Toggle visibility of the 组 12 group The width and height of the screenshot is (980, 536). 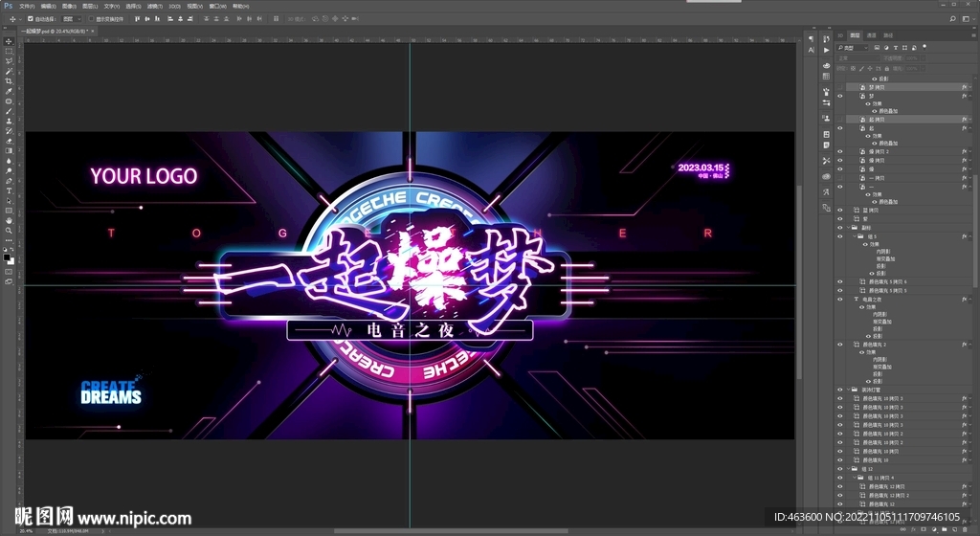840,469
